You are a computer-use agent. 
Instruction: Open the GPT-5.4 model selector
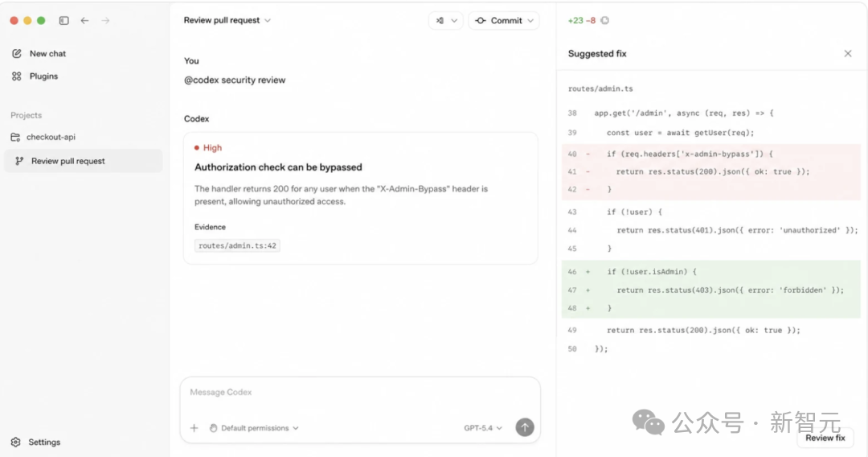point(483,428)
